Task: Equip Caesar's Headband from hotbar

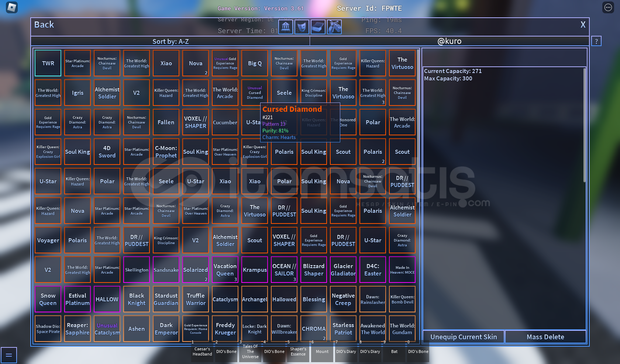Action: click(x=202, y=351)
